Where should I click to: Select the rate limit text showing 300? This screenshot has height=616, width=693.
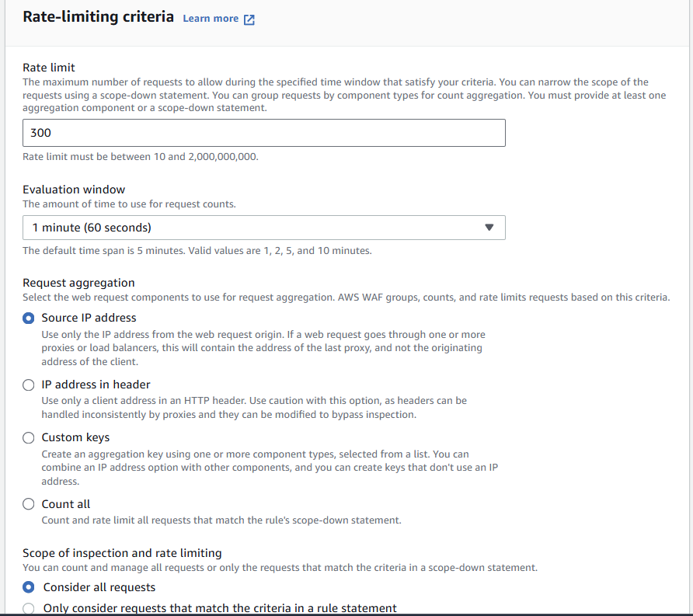41,132
